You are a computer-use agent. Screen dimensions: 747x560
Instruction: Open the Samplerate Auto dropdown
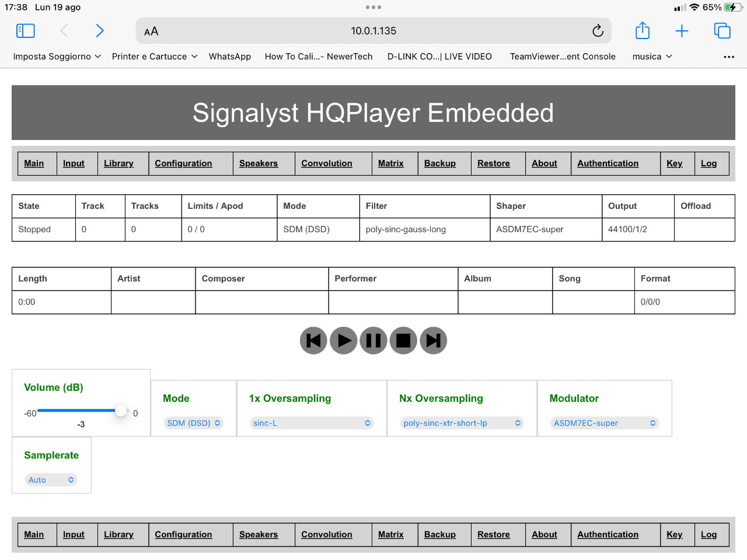(51, 480)
